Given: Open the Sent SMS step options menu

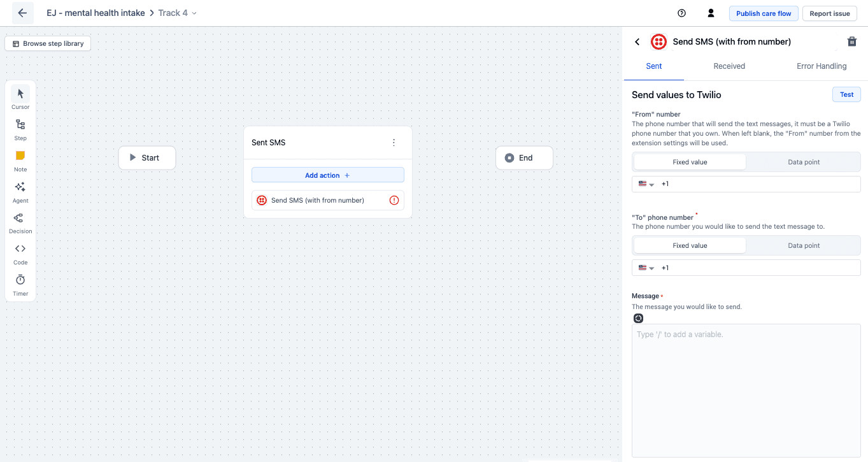Looking at the screenshot, I should coord(394,143).
